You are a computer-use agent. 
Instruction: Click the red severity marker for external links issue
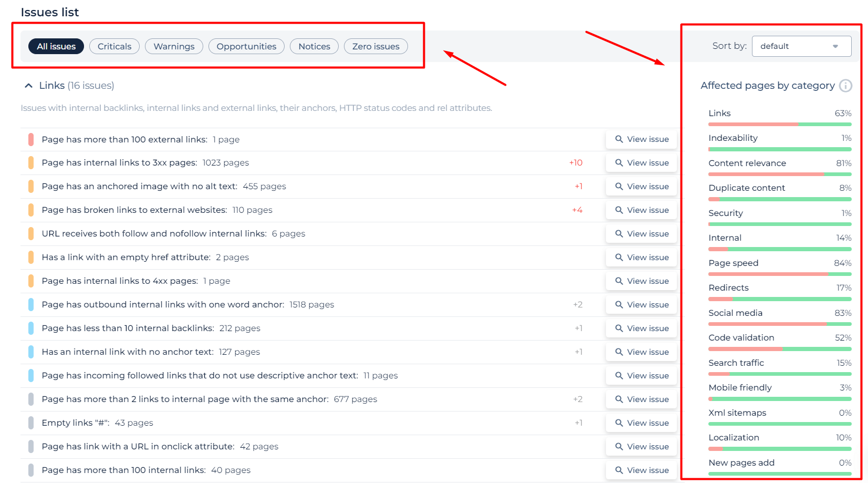[x=31, y=139]
